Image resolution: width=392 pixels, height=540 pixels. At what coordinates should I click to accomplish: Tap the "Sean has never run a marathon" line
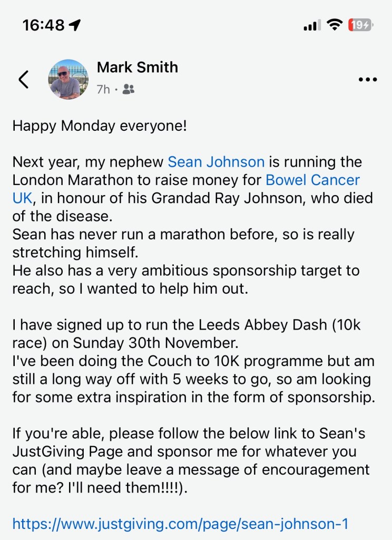point(183,235)
